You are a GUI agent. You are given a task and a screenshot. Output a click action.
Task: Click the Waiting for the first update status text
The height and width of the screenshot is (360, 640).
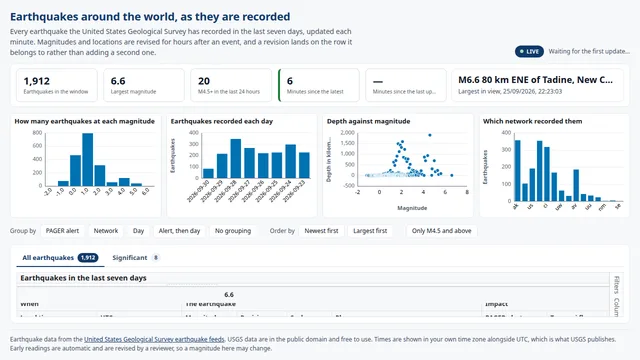click(589, 51)
